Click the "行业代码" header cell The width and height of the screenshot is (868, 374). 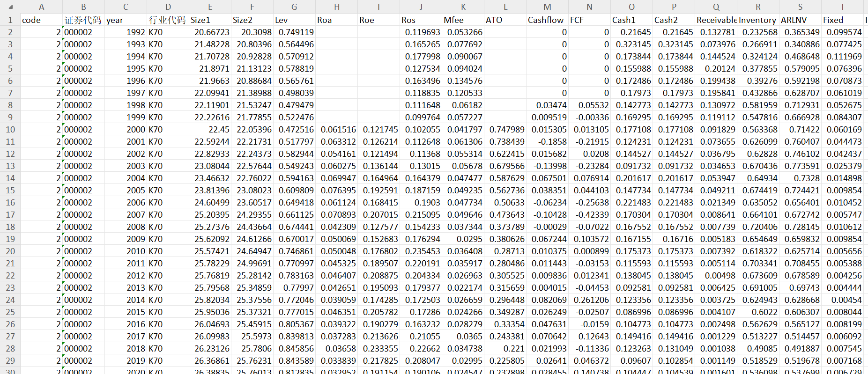point(168,20)
